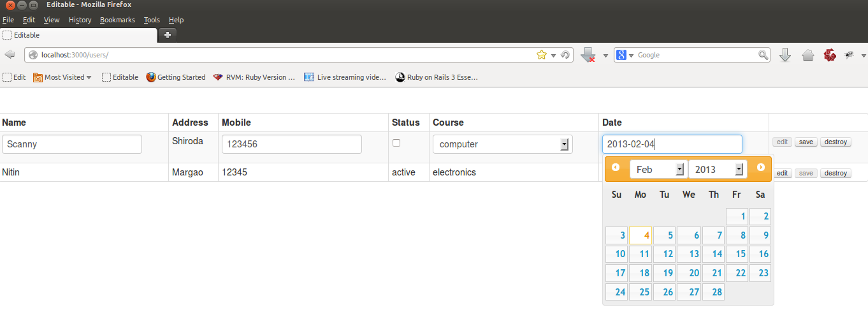Viewport: 868px width, 312px height.
Task: Click the Date field with 2013-02-04
Action: coord(672,144)
